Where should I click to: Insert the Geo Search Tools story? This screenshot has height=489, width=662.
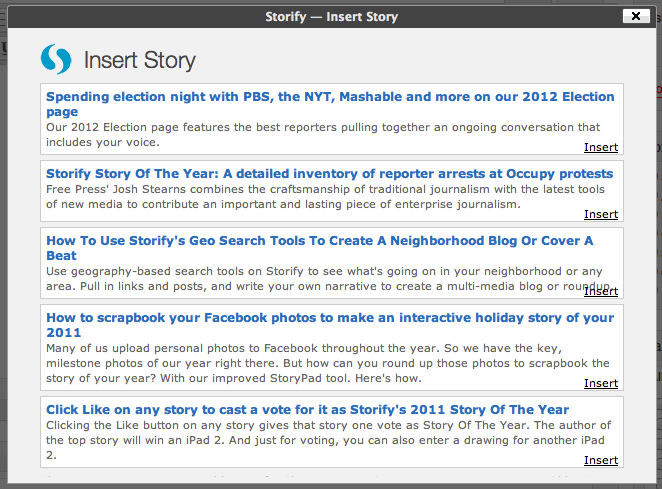(601, 291)
